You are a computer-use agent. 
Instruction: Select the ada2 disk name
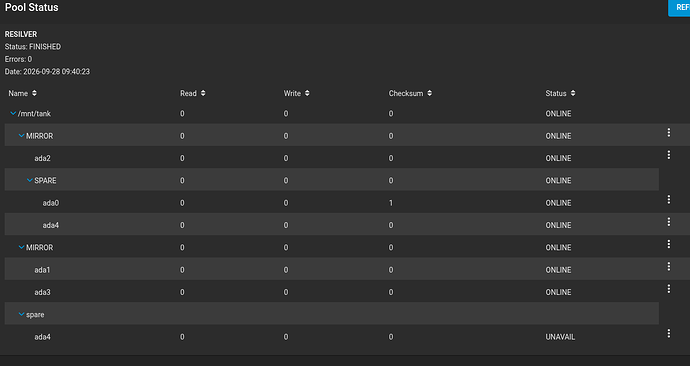coord(42,158)
